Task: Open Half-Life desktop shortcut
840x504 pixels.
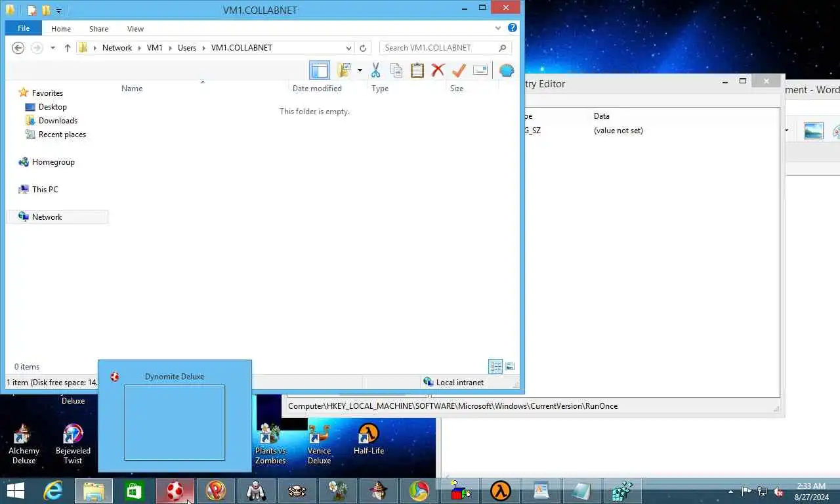Action: pyautogui.click(x=369, y=440)
